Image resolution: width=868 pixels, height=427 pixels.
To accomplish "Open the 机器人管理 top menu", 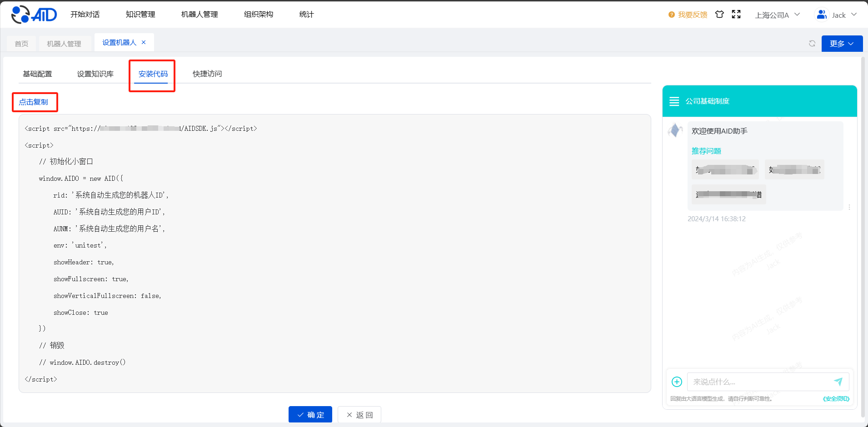I will pos(200,15).
